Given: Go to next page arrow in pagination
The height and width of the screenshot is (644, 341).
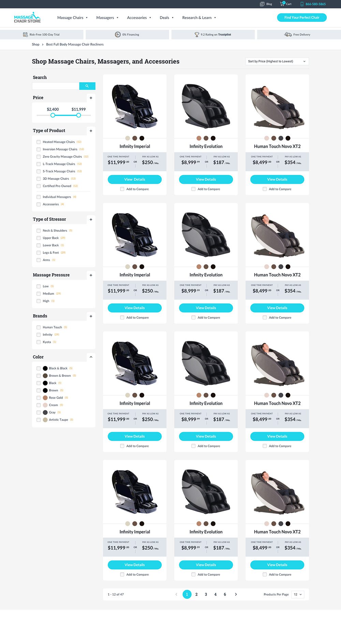Looking at the screenshot, I should pos(236,594).
